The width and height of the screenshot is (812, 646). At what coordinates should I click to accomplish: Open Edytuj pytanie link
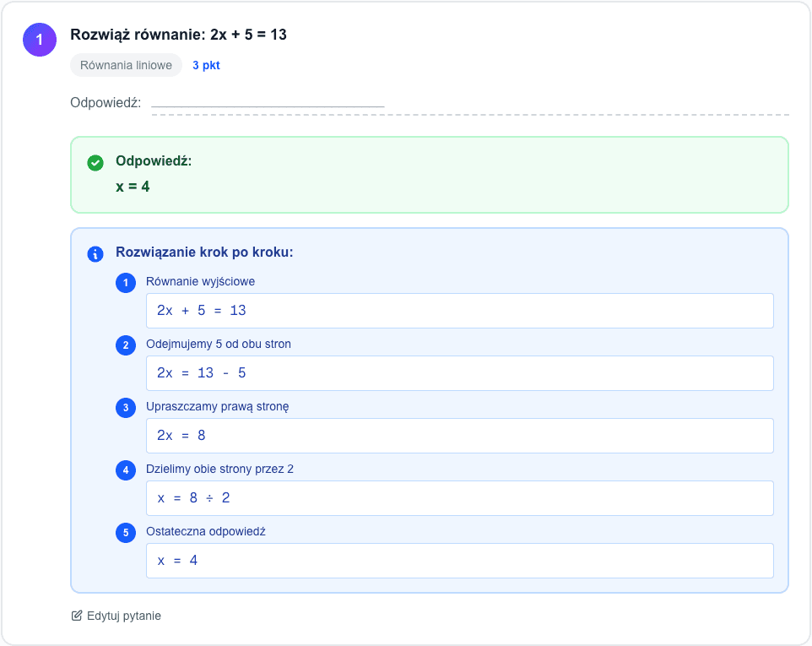point(123,616)
